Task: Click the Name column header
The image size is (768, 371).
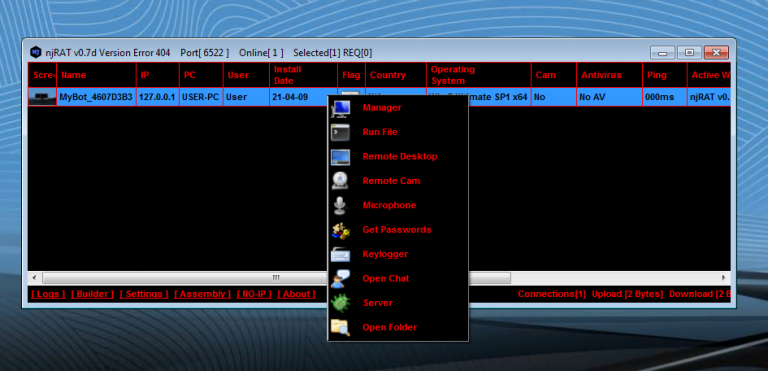Action: point(96,75)
